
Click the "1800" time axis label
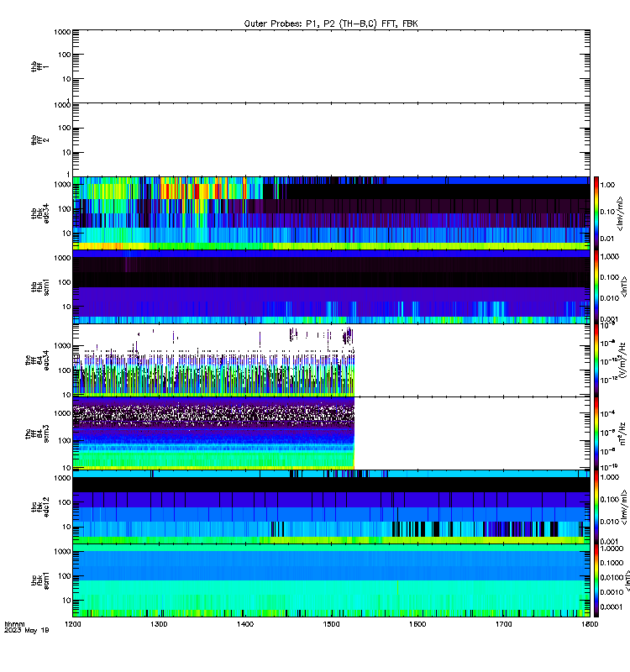(590, 624)
